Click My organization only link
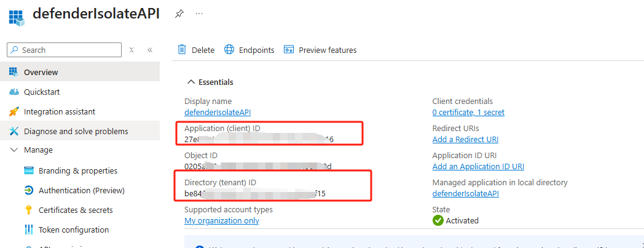644x248 pixels. point(222,220)
